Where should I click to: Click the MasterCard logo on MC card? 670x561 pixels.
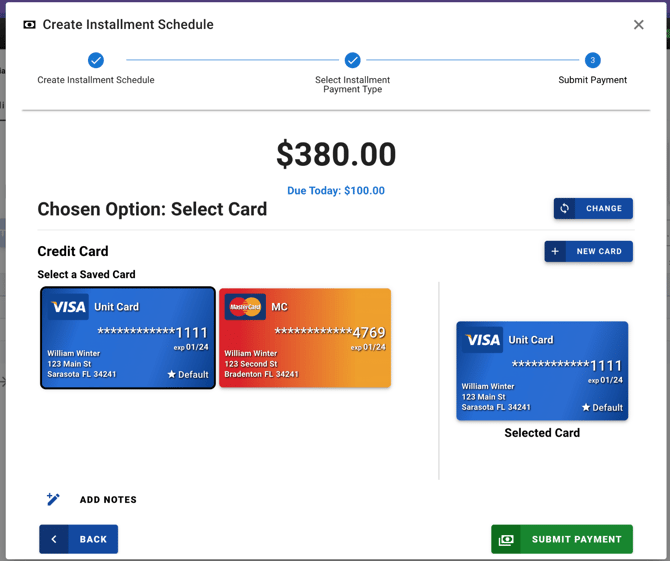(x=245, y=307)
